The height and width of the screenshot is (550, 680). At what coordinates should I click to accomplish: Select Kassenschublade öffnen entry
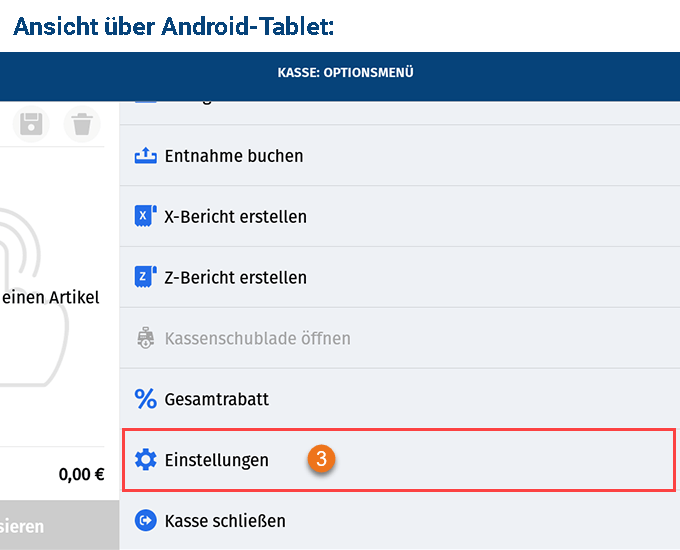point(399,338)
